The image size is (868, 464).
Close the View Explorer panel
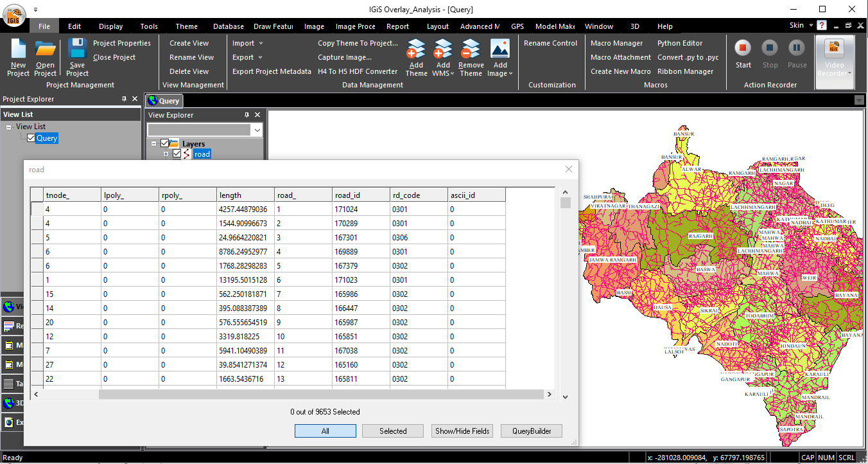click(x=257, y=115)
